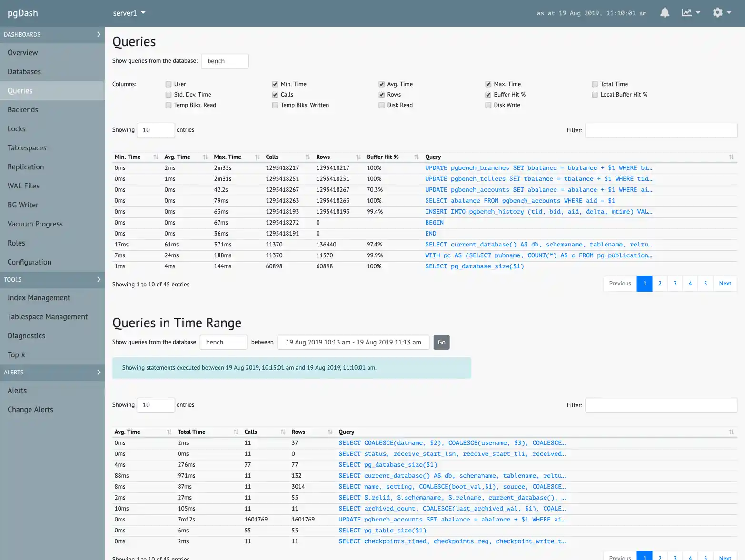
Task: Open the server1 dropdown
Action: pos(129,13)
